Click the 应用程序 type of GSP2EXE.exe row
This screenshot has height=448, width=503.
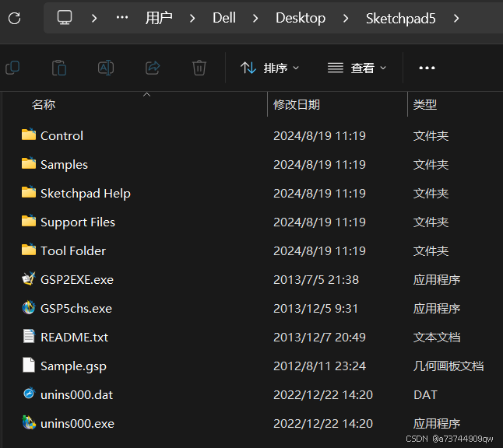437,280
